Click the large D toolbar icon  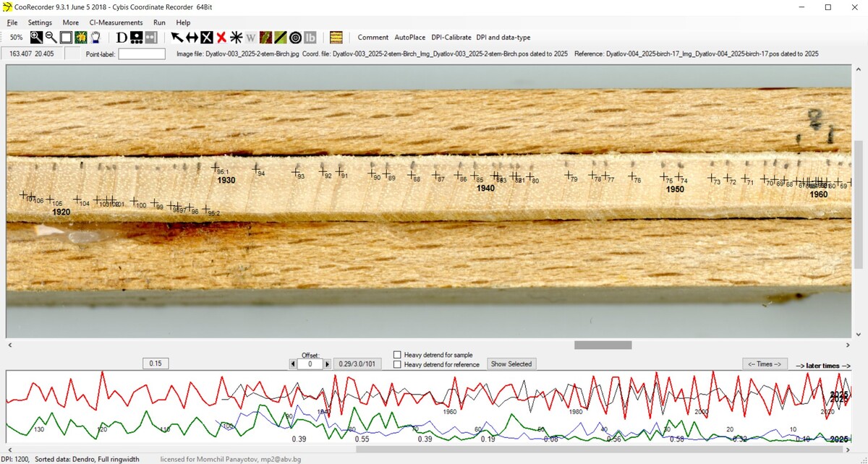point(122,38)
